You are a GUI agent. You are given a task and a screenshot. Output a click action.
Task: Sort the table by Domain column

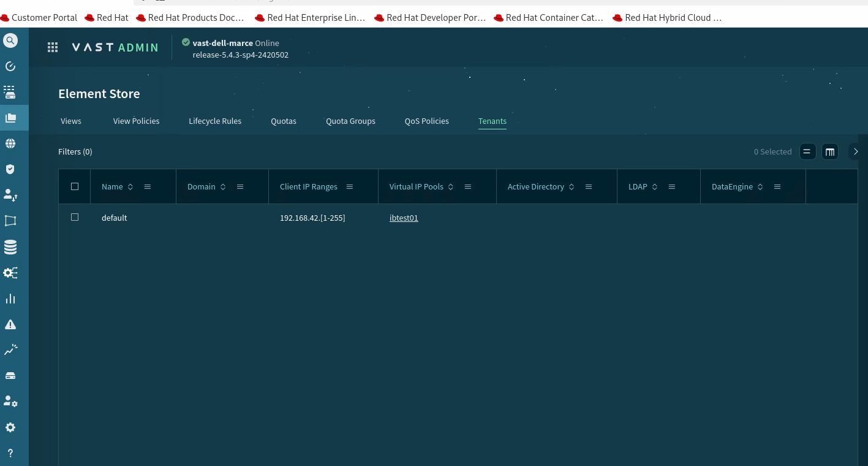(x=223, y=187)
